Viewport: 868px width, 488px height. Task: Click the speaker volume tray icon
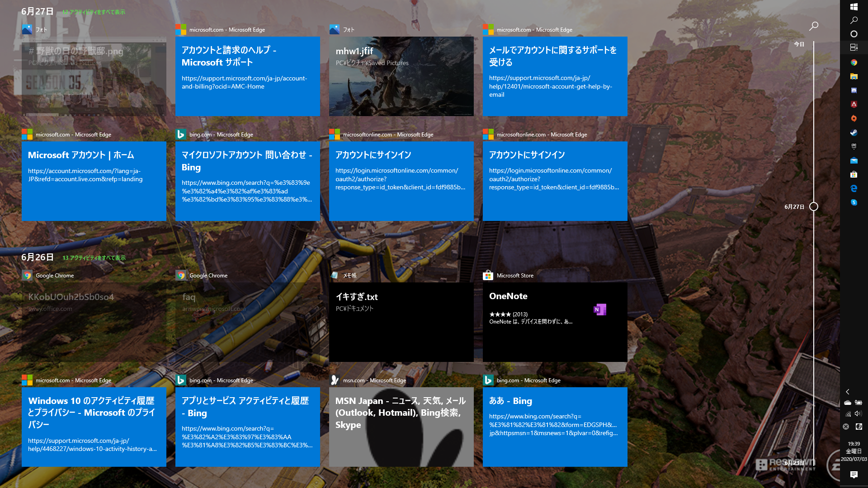click(859, 414)
